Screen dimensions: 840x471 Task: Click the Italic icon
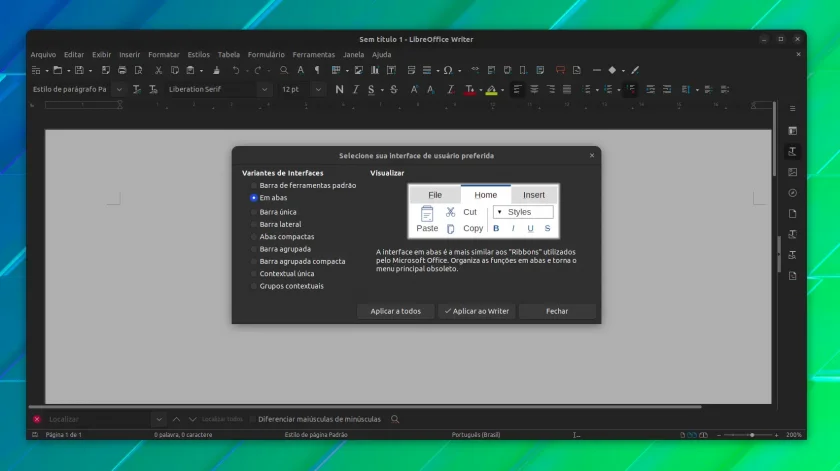tap(355, 89)
